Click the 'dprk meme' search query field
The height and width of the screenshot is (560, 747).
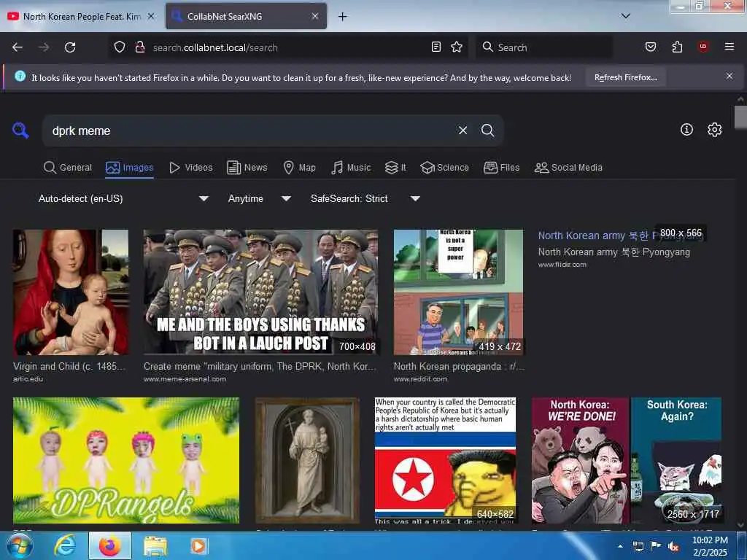click(x=248, y=131)
